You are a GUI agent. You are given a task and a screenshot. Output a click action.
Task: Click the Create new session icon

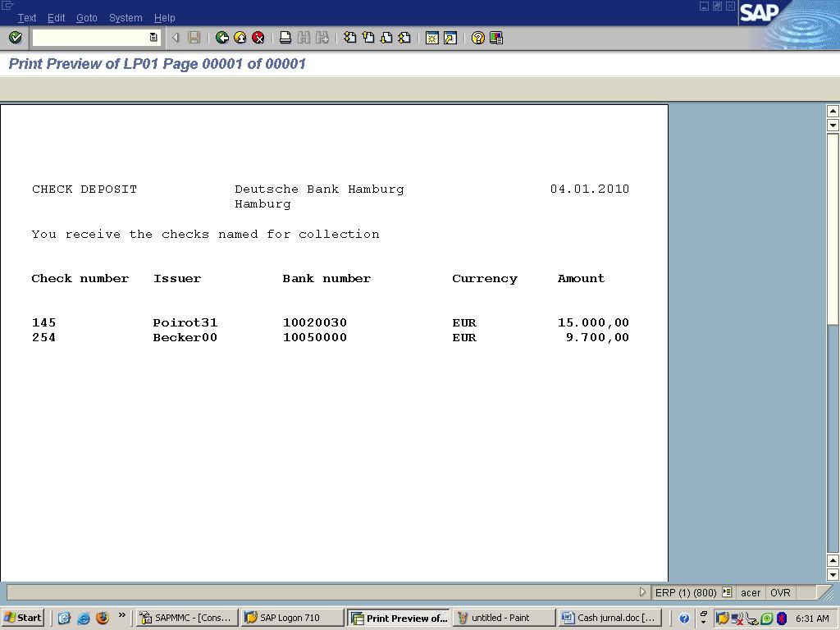[431, 38]
